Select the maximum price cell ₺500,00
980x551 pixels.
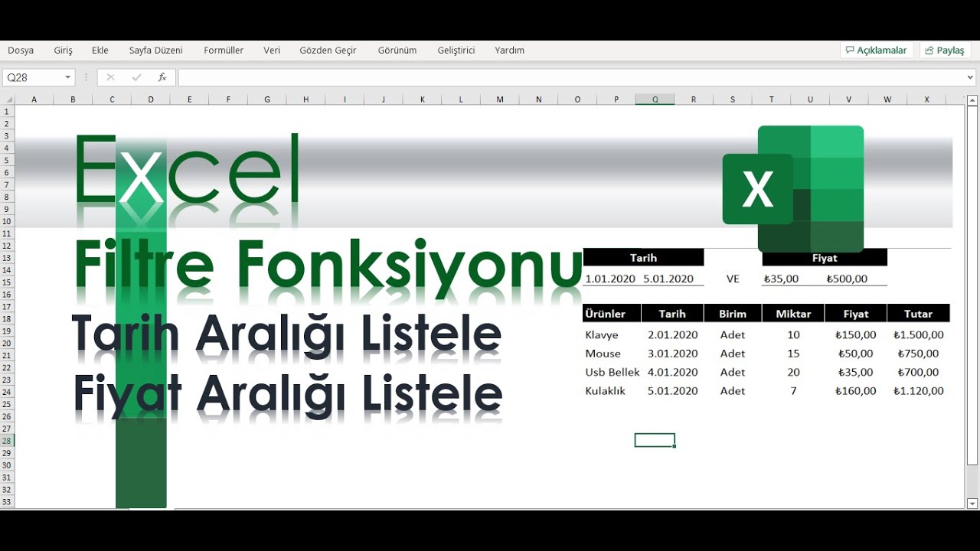pyautogui.click(x=847, y=279)
